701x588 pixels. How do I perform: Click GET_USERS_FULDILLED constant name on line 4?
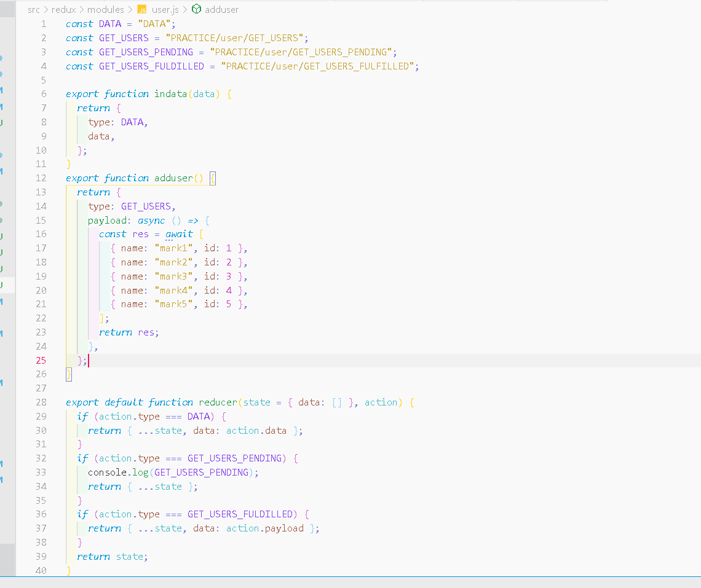tap(151, 66)
